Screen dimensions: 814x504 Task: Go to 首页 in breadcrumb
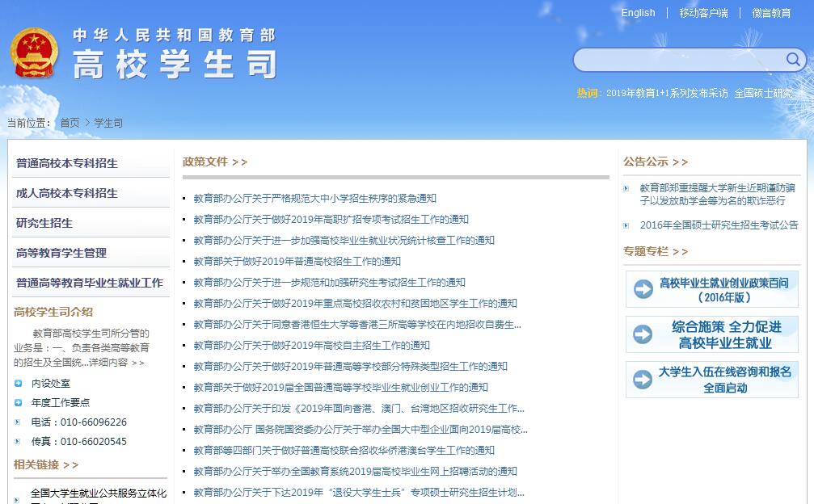tap(70, 123)
